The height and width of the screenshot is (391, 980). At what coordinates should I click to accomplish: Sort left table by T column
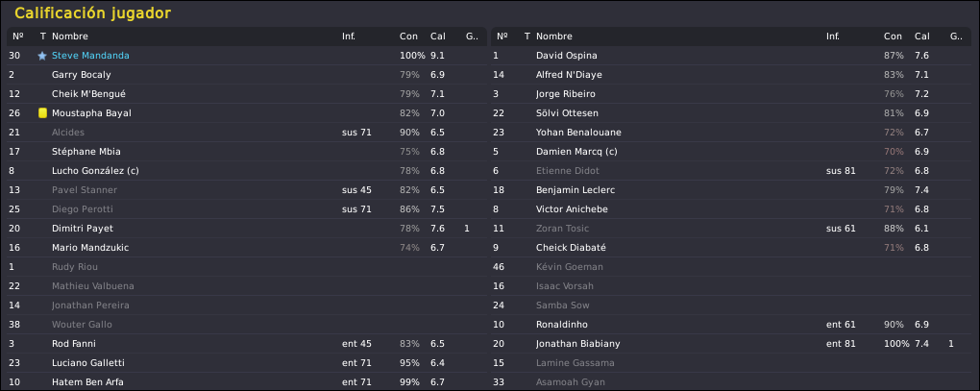point(42,37)
